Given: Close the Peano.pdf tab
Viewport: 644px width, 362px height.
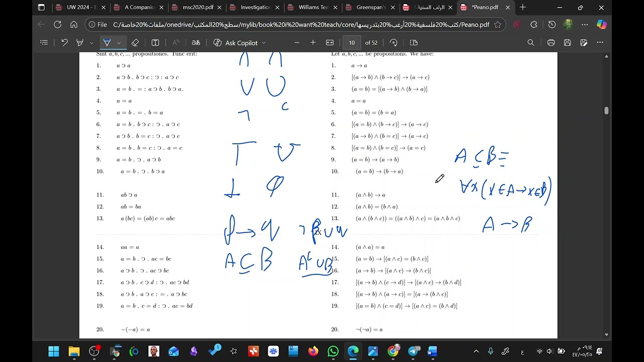Looking at the screenshot, I should 508,8.
